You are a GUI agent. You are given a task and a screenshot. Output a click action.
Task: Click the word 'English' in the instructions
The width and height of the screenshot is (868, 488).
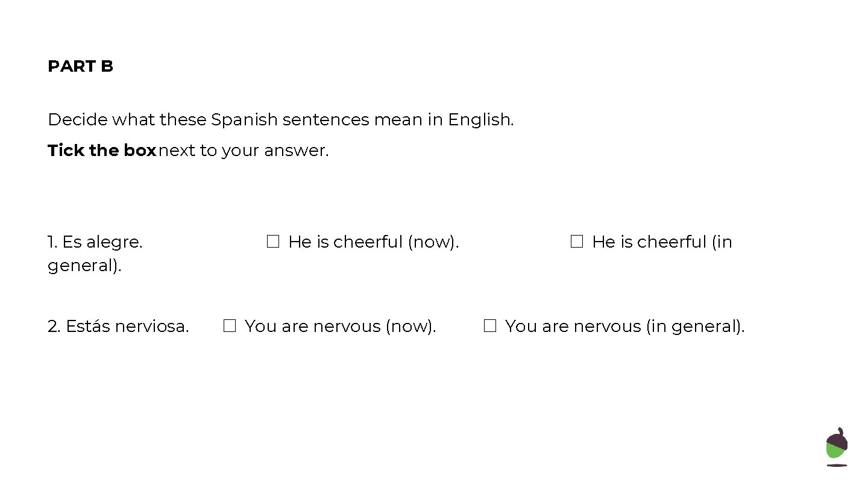pos(480,120)
